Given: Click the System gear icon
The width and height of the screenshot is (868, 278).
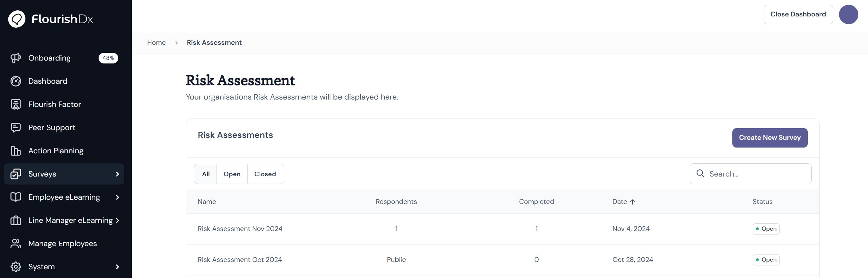Looking at the screenshot, I should (x=15, y=267).
